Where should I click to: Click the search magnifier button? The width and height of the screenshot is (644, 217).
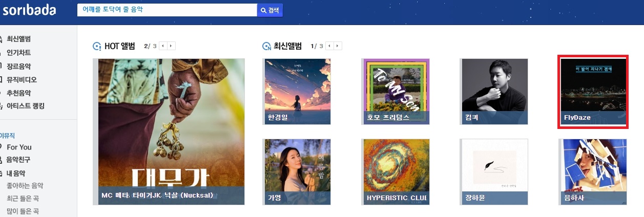tap(270, 10)
